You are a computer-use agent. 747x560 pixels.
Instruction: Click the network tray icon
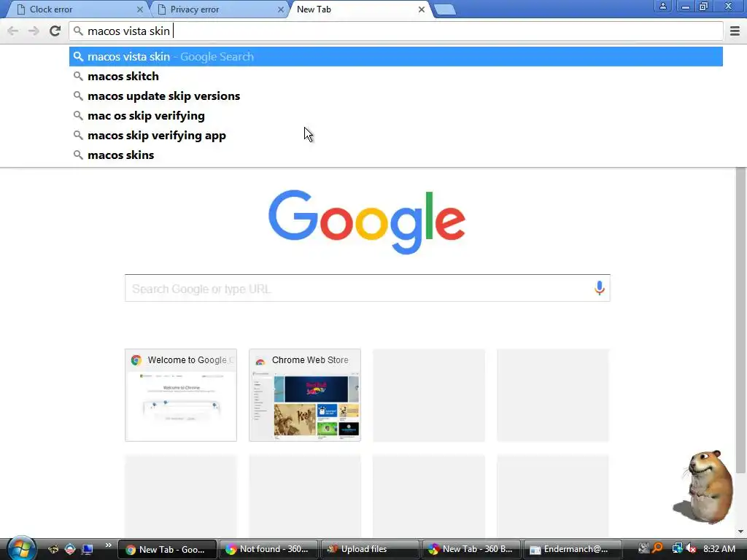676,548
